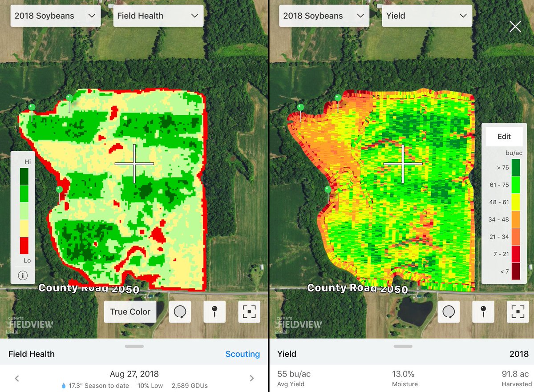The width and height of the screenshot is (534, 392).
Task: Select the drop pin tool in right panel
Action: coord(484,312)
